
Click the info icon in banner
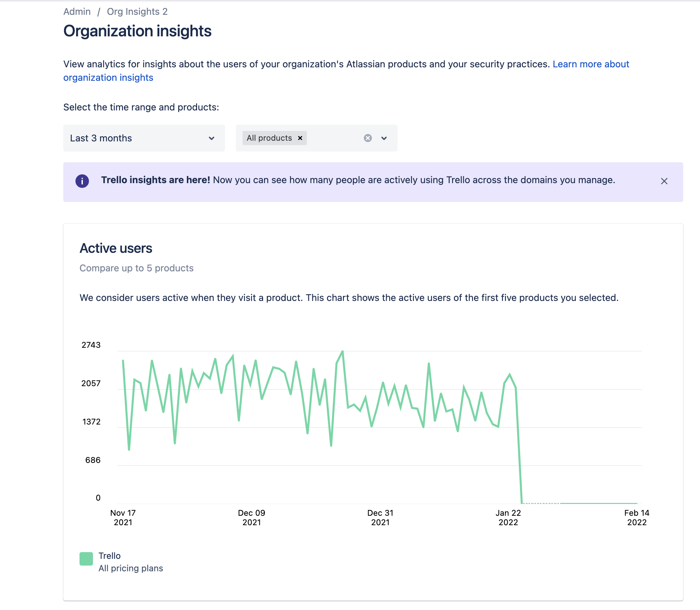tap(82, 181)
